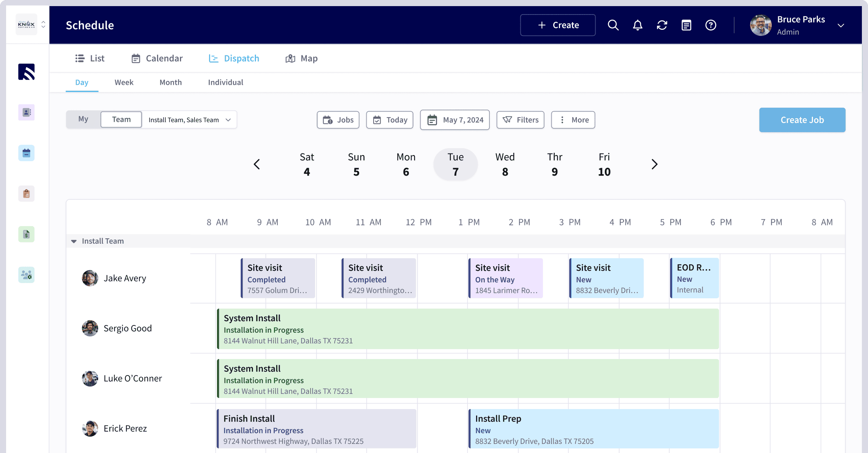The width and height of the screenshot is (868, 453).
Task: Open the Install Team, Sales Team dropdown
Action: pyautogui.click(x=189, y=120)
